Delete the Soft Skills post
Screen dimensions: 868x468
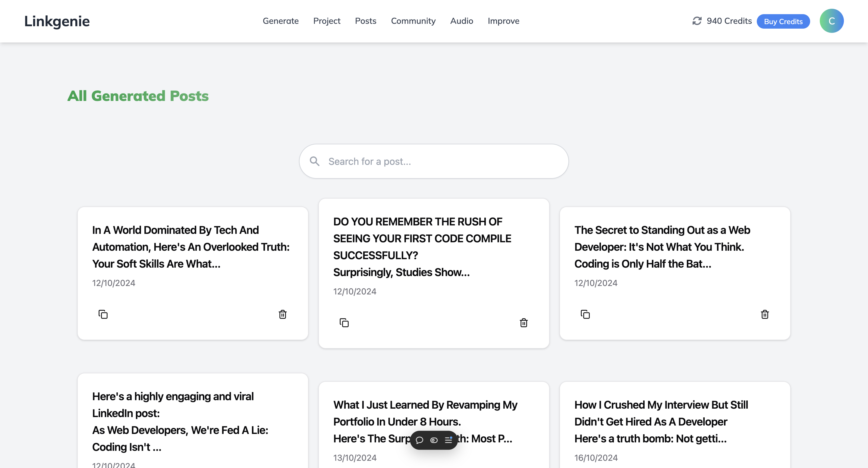[x=282, y=314]
